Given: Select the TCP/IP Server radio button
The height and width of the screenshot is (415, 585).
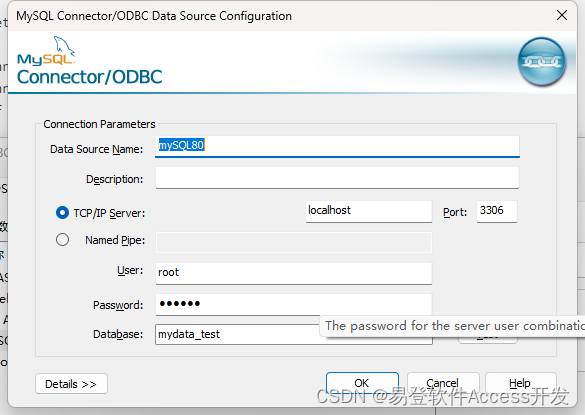Looking at the screenshot, I should [x=62, y=213].
